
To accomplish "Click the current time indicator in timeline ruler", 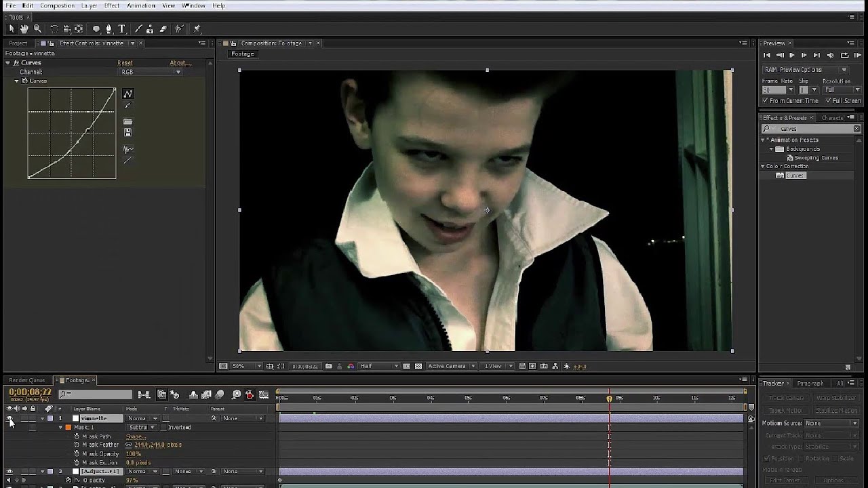I will coord(609,399).
